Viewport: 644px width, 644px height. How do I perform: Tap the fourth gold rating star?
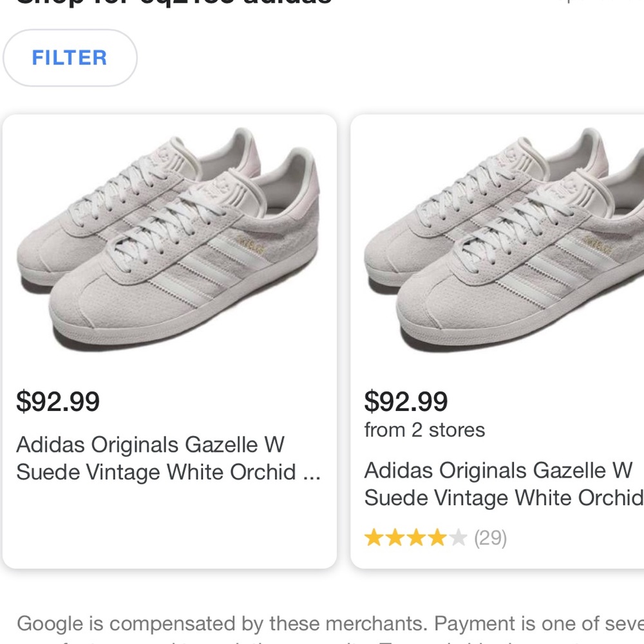click(437, 538)
